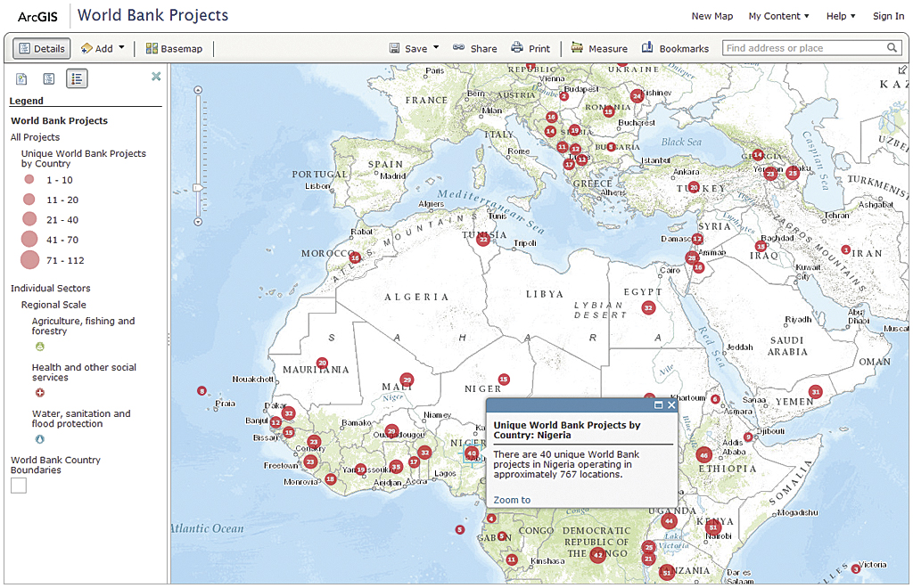Click the Sign In link
The image size is (913, 588).
tap(888, 16)
